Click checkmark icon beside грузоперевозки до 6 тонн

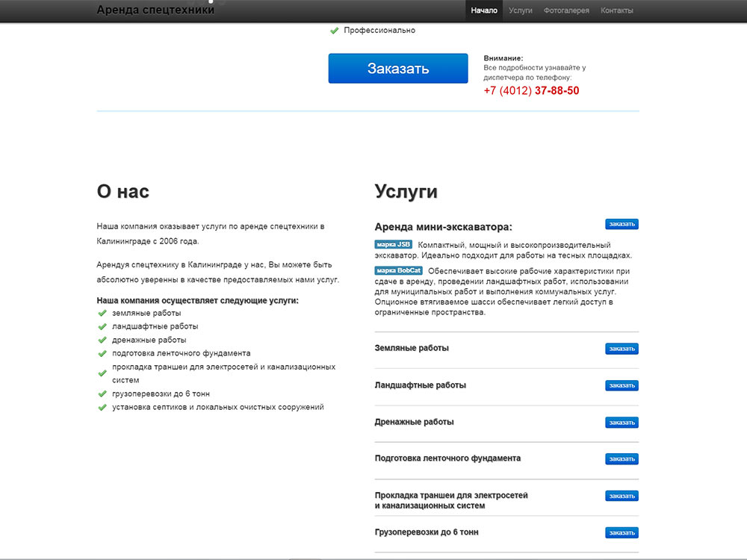[102, 393]
